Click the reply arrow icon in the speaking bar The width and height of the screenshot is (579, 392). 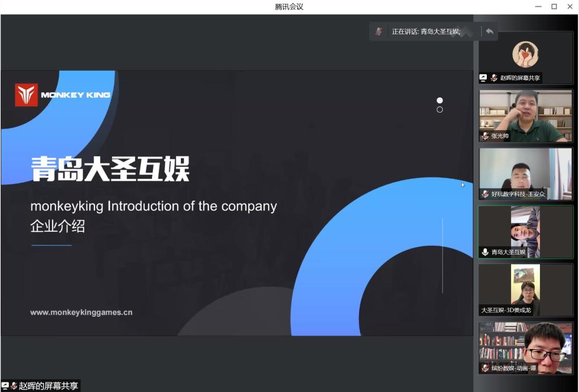click(489, 32)
